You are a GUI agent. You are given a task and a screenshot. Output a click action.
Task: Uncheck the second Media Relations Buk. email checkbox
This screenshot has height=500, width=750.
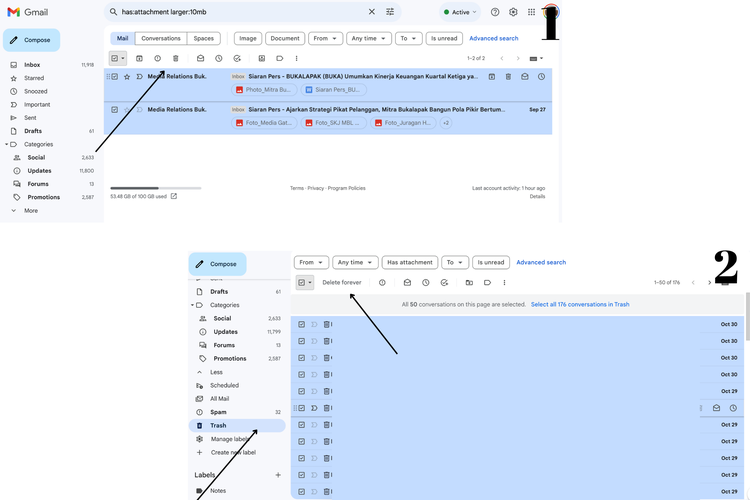coord(115,109)
